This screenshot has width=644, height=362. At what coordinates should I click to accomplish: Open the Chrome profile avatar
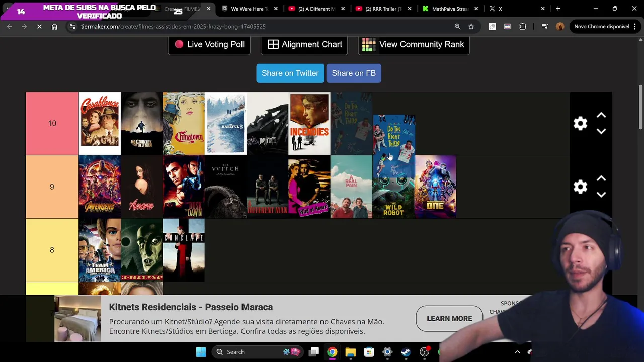(560, 26)
